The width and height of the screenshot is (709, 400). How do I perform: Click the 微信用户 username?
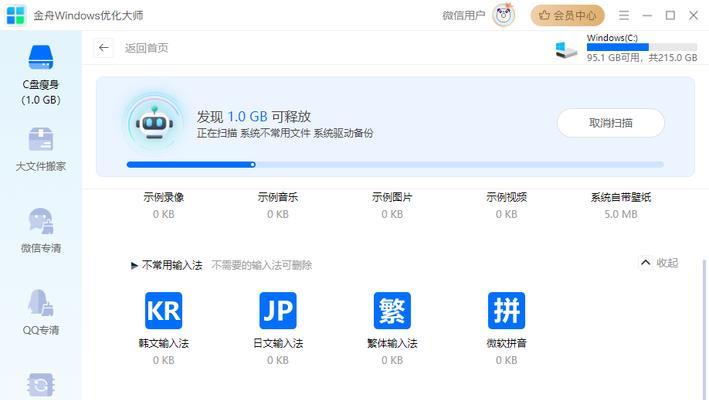click(x=463, y=15)
